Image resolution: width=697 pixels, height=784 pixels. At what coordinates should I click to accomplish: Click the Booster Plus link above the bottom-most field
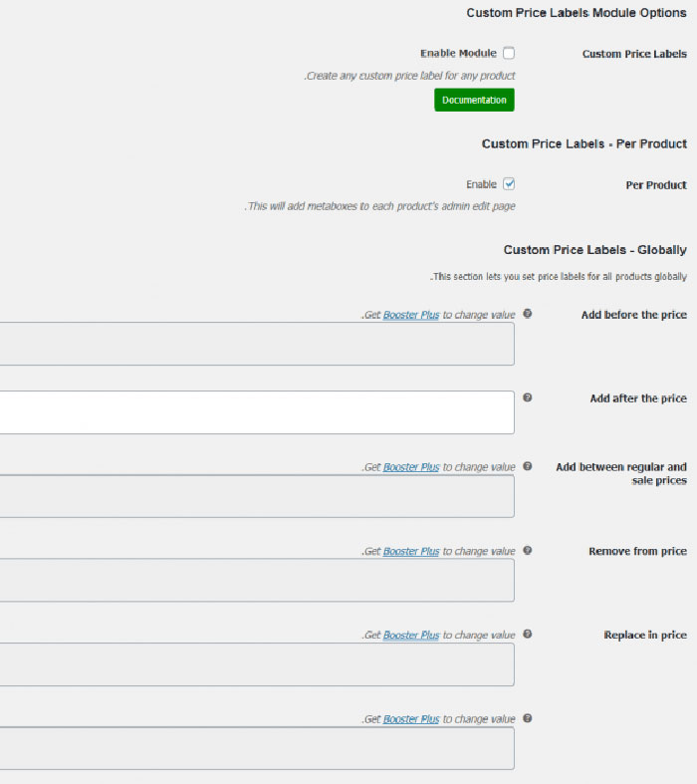coord(411,719)
